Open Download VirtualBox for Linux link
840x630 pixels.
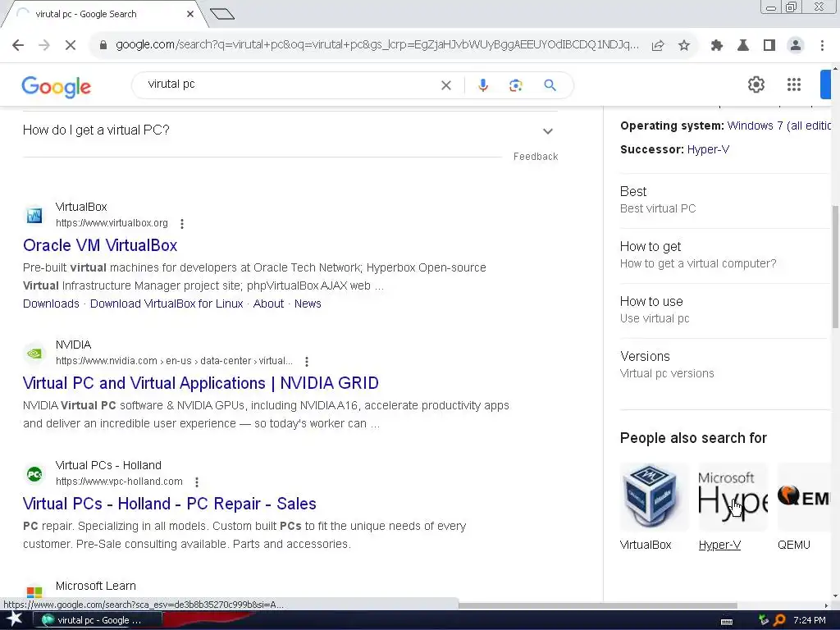click(167, 304)
